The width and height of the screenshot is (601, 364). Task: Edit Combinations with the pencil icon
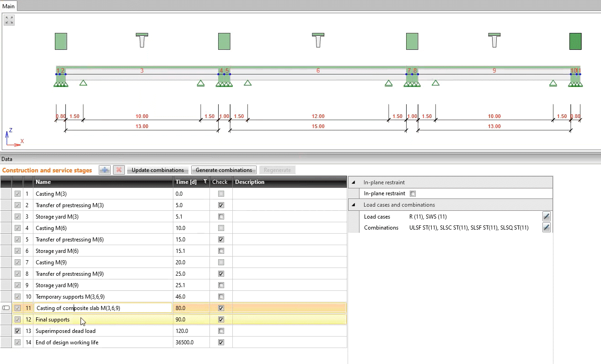pyautogui.click(x=546, y=227)
